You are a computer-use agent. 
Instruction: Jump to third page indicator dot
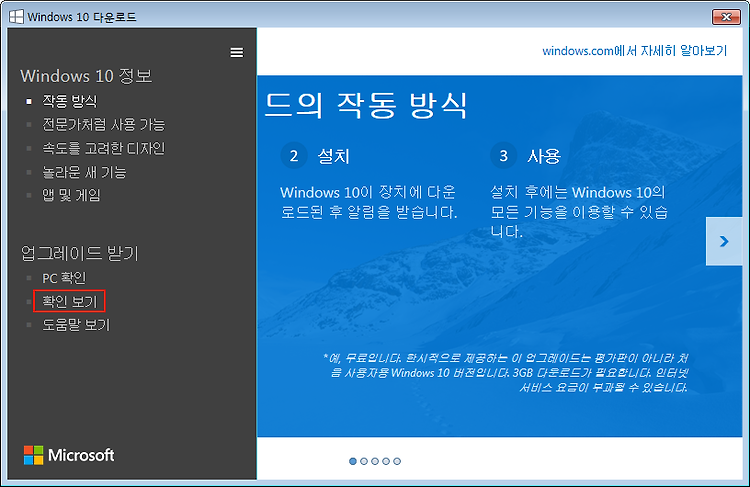tap(375, 461)
